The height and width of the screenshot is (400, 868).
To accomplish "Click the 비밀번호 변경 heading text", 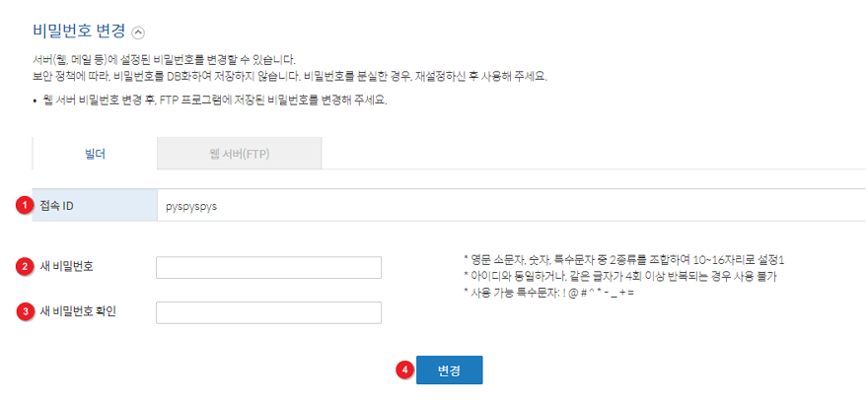I will [x=80, y=30].
